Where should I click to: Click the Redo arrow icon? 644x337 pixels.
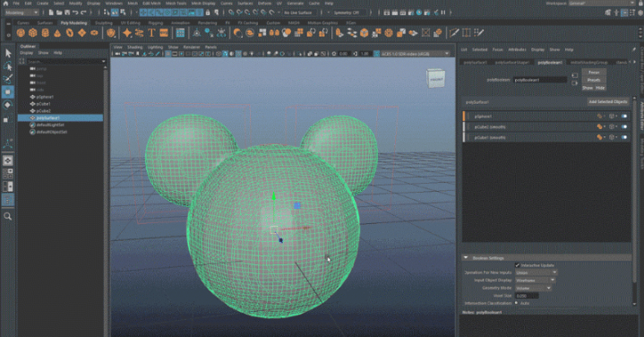pos(83,13)
